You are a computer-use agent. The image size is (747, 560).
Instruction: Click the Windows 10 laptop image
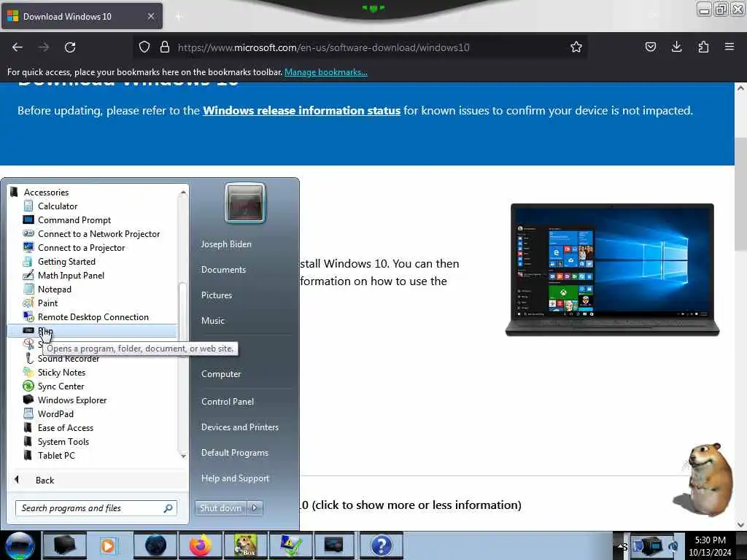click(x=612, y=270)
